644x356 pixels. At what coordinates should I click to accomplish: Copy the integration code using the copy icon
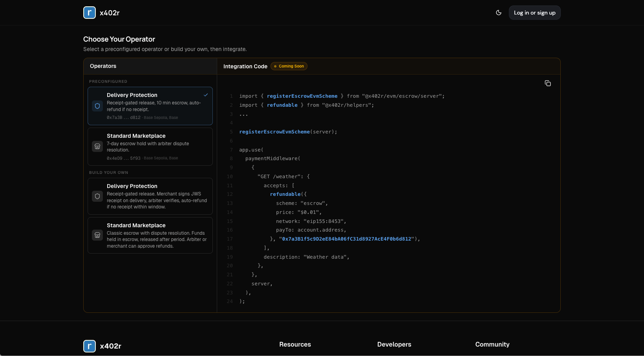click(x=548, y=83)
